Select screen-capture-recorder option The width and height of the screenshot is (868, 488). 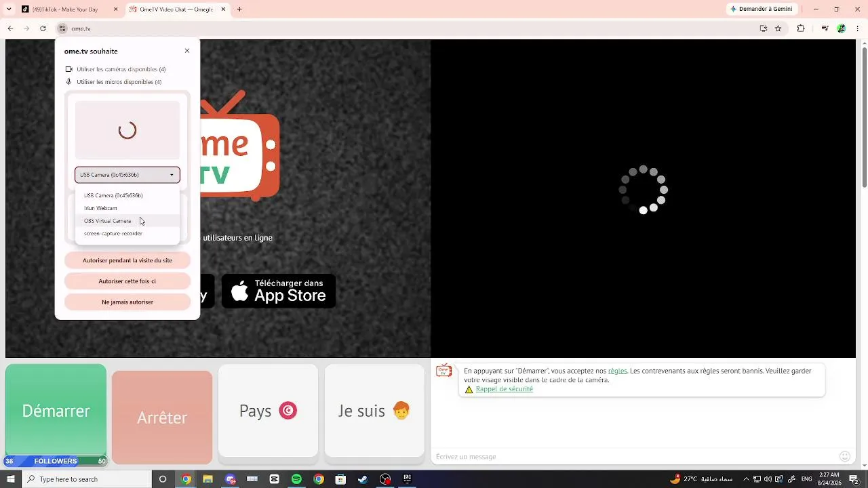point(127,233)
